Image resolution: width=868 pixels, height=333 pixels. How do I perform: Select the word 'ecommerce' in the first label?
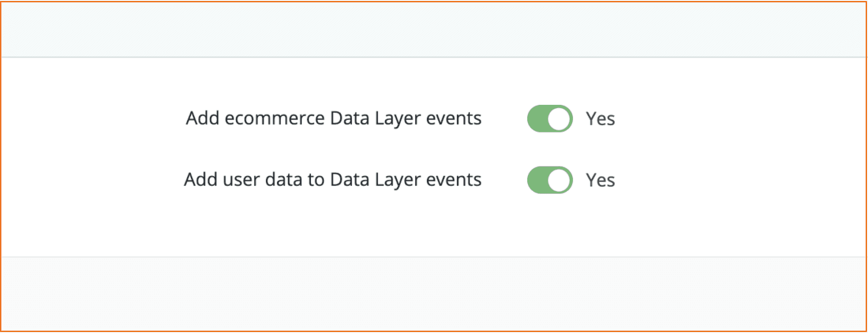tap(275, 118)
